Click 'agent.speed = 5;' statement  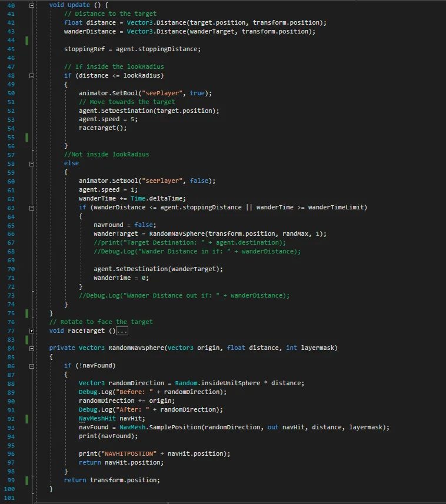[108, 119]
